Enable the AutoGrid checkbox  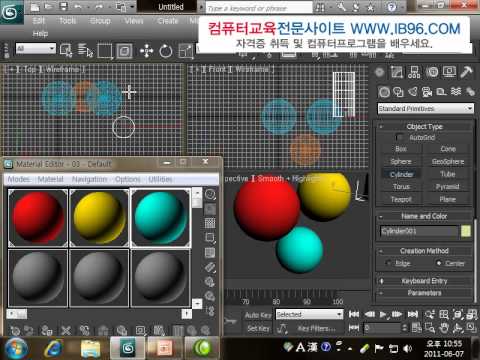pos(399,137)
